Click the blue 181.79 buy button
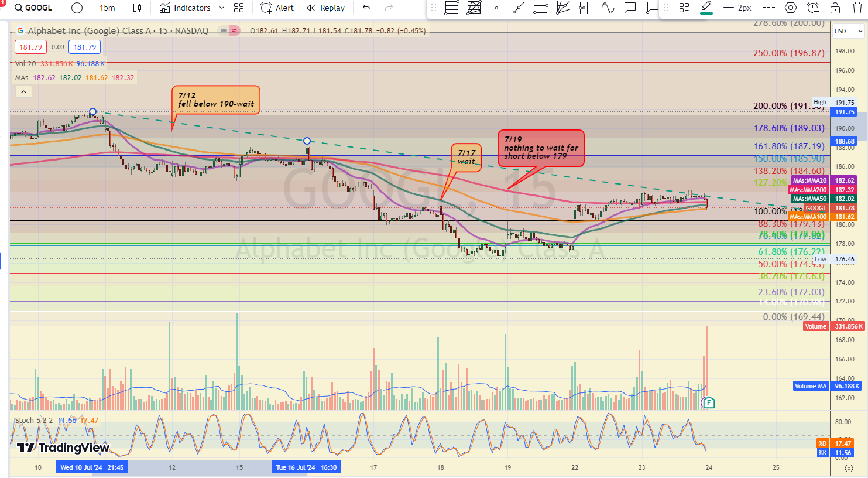 coord(84,47)
